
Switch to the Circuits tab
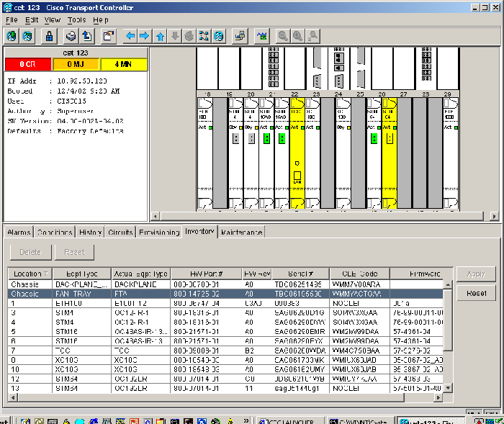(120, 232)
